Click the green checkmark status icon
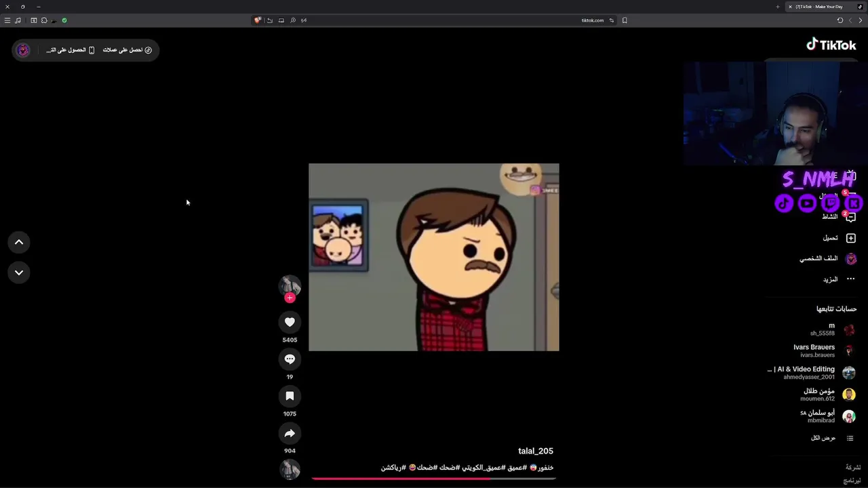The image size is (868, 488). click(64, 20)
